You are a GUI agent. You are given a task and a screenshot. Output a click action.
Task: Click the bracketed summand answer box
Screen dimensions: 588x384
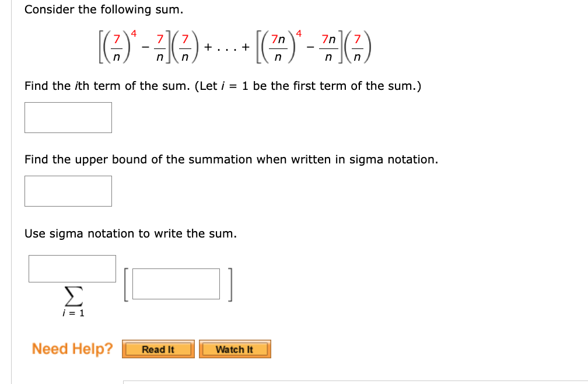click(x=176, y=284)
